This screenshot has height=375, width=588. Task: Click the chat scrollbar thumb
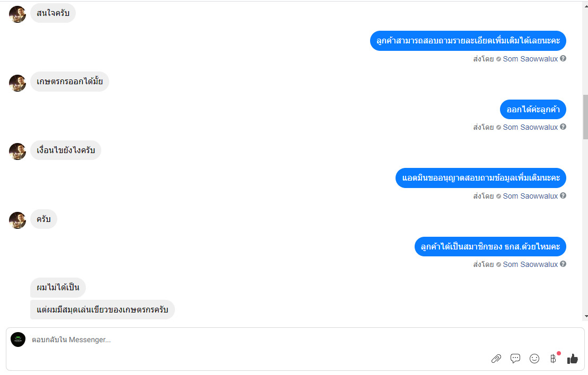click(585, 117)
